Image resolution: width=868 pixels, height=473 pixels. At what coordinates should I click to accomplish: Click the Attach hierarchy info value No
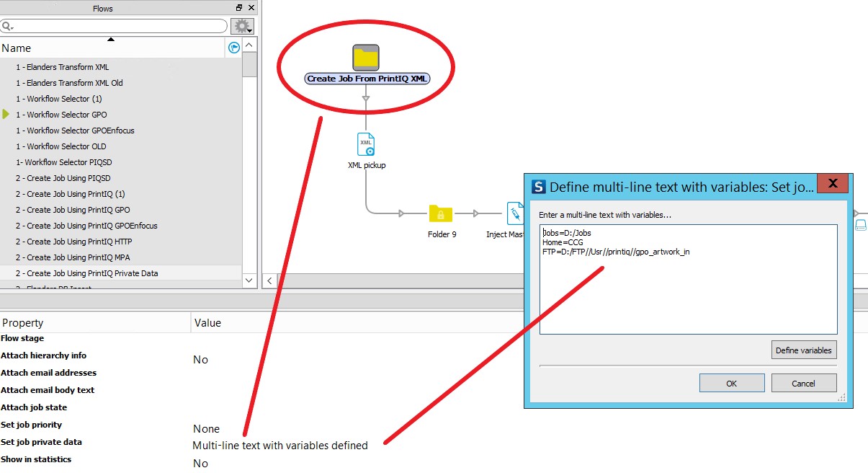tap(200, 359)
